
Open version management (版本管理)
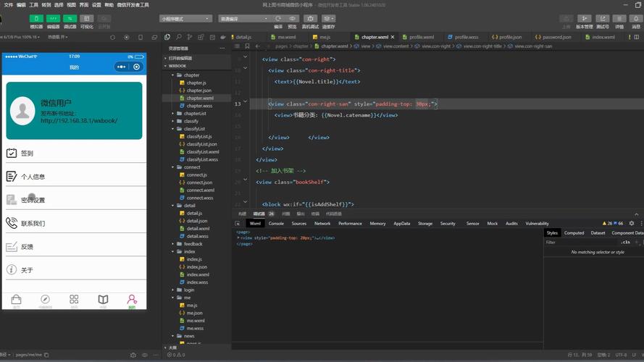(x=584, y=19)
